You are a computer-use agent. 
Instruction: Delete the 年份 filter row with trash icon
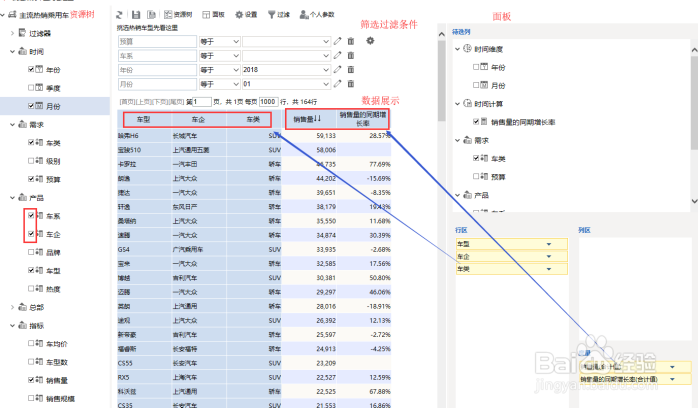pos(351,70)
